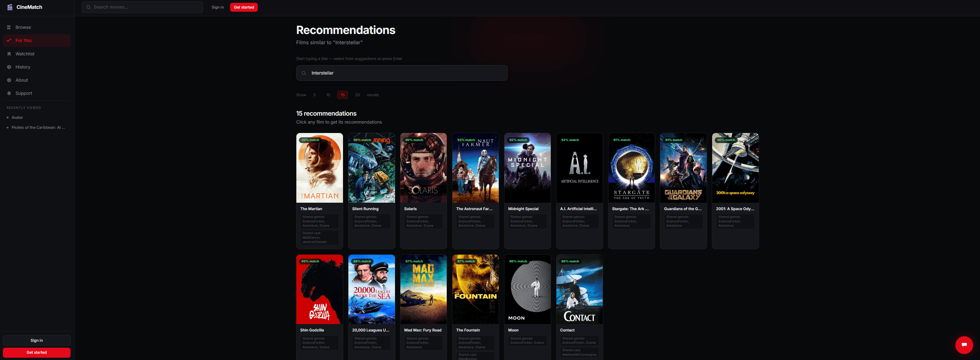Click The Martian title text
Screen dimensions: 980x360
tap(311, 209)
